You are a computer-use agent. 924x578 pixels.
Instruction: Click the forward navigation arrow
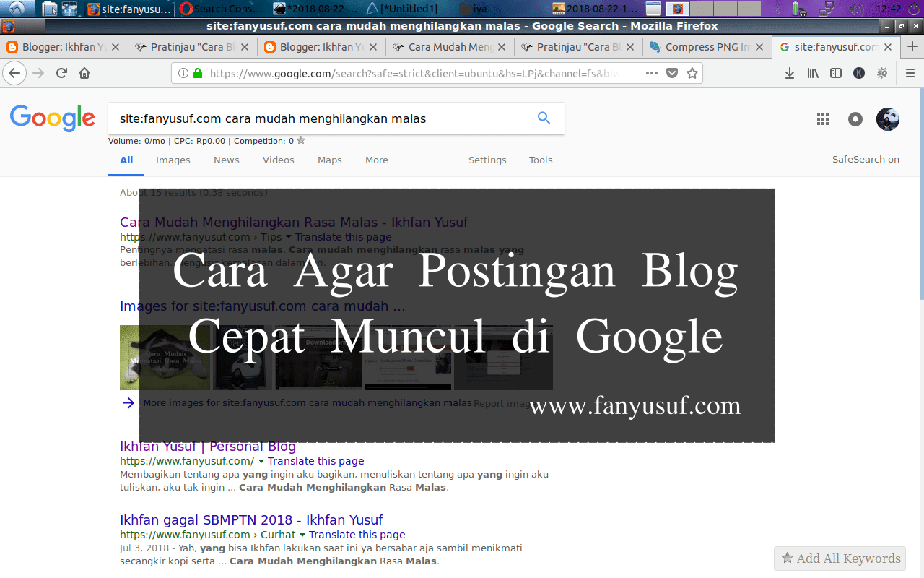tap(38, 73)
